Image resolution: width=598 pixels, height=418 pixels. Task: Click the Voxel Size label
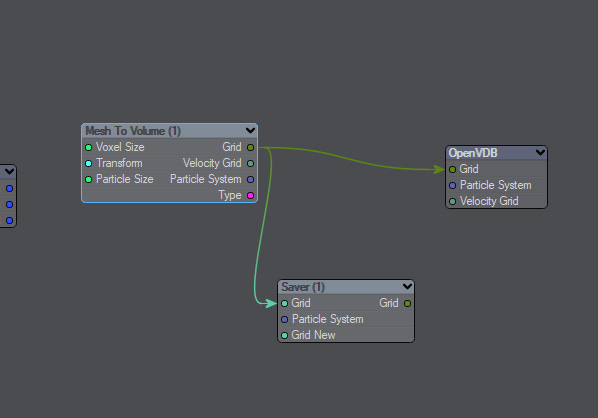[120, 147]
